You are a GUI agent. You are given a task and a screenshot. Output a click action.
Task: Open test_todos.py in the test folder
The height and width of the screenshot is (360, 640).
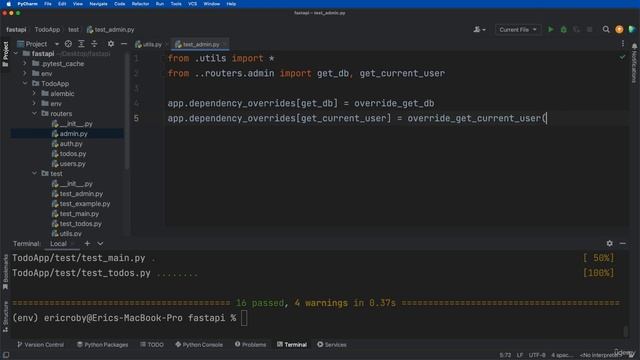click(x=77, y=224)
